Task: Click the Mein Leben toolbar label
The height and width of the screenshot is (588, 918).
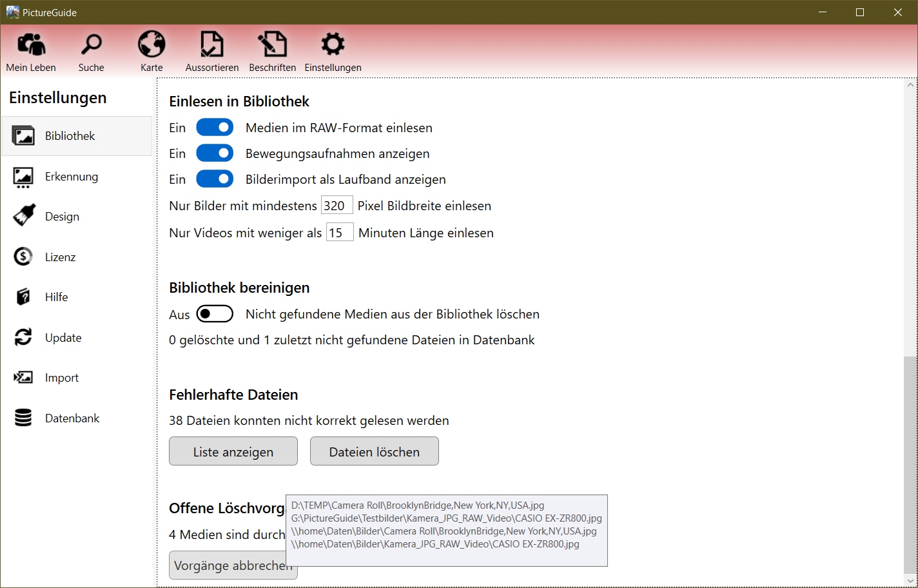Action: [x=31, y=68]
